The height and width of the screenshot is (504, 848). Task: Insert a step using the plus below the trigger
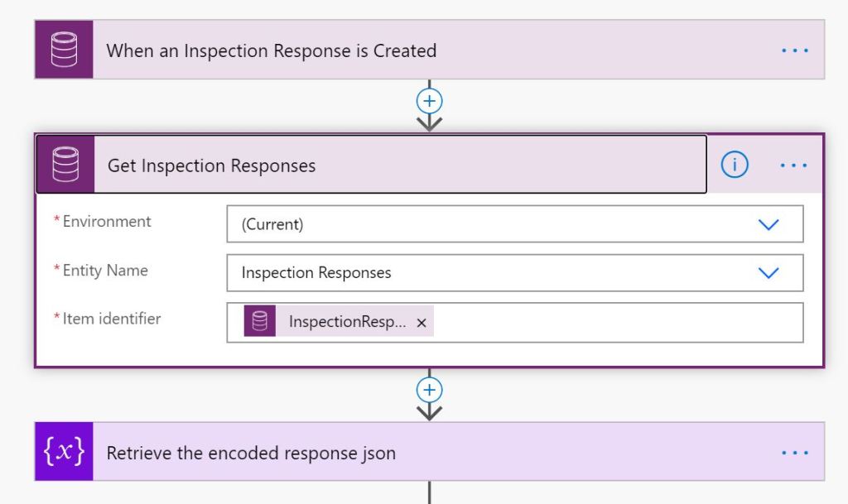pos(429,101)
